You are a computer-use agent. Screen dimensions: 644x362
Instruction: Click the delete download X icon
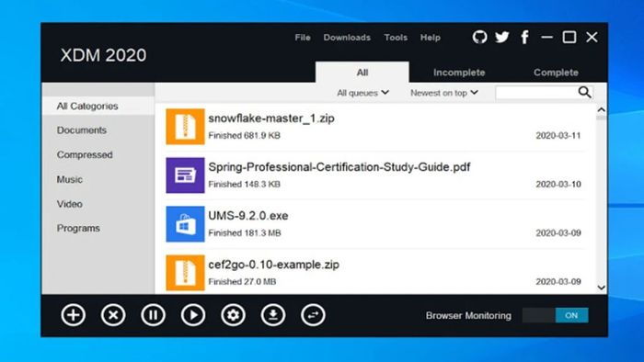click(x=113, y=315)
